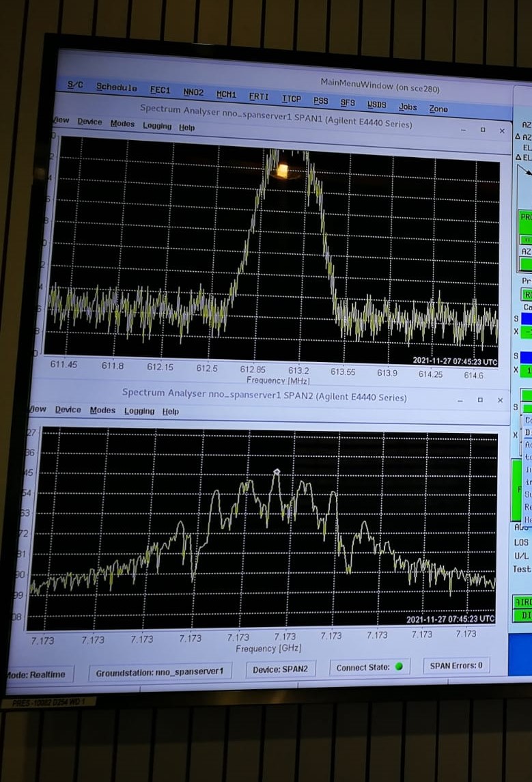
Task: Open the S/C menu in MainMenuWindow
Action: pos(75,85)
